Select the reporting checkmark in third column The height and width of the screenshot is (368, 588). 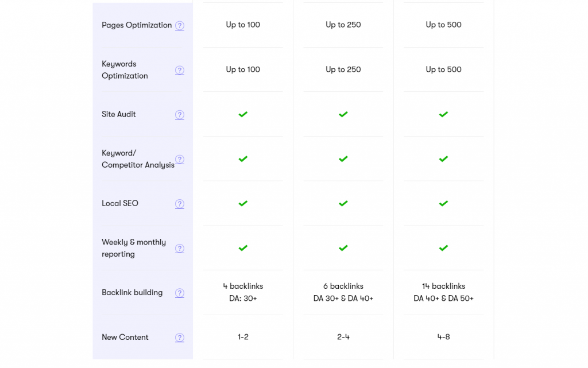[x=443, y=248]
